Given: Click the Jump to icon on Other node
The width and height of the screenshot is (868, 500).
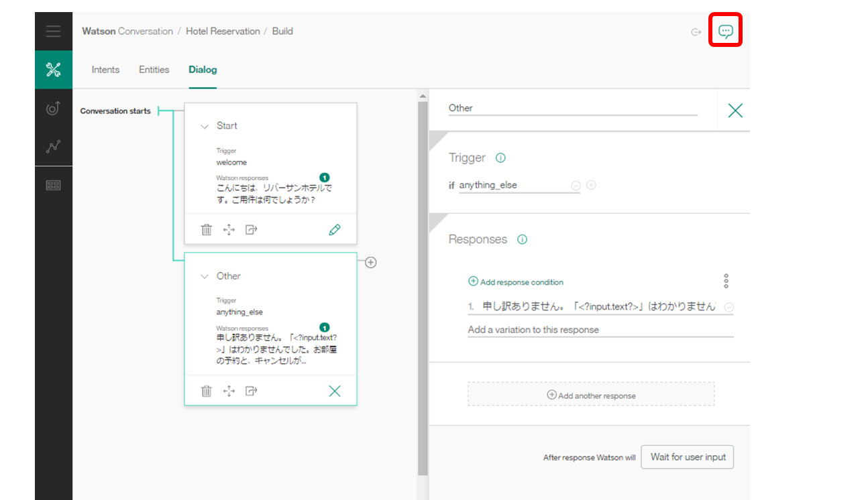Looking at the screenshot, I should pyautogui.click(x=252, y=391).
